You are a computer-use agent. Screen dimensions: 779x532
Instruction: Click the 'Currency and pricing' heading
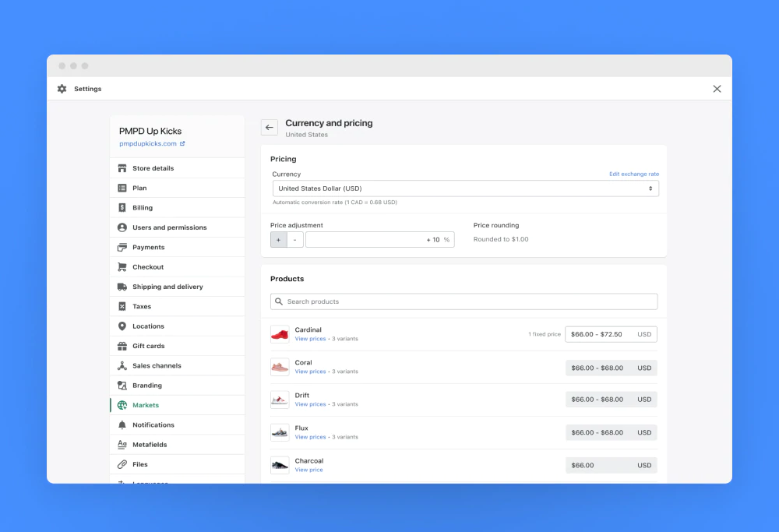tap(329, 123)
